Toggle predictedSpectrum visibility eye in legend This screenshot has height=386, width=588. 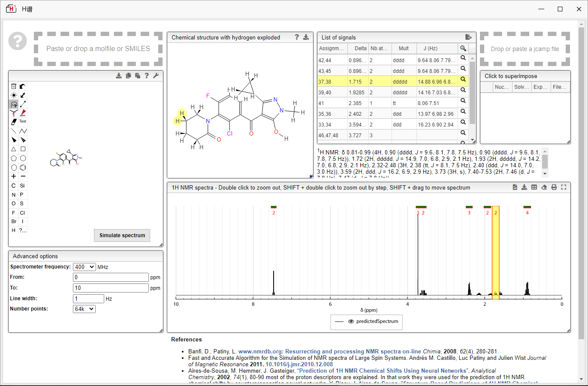(x=351, y=322)
